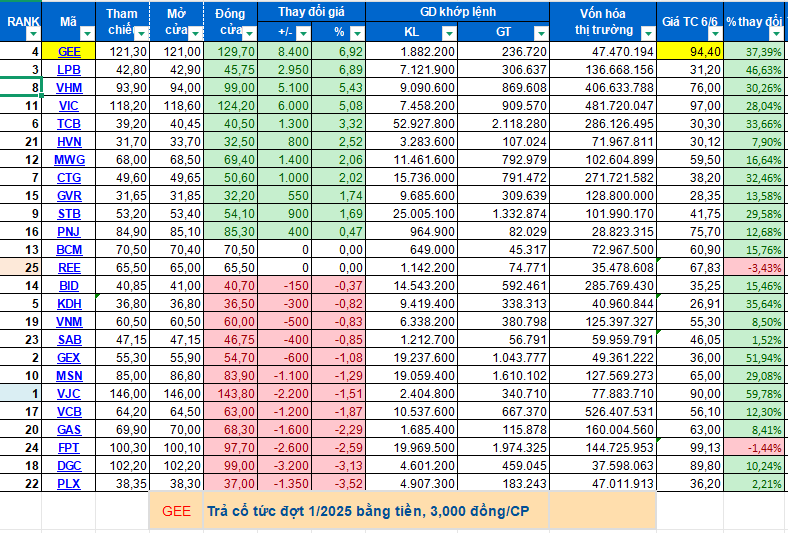Screen dimensions: 788x533
Task: Open the CTG ticker link
Action: click(69, 178)
